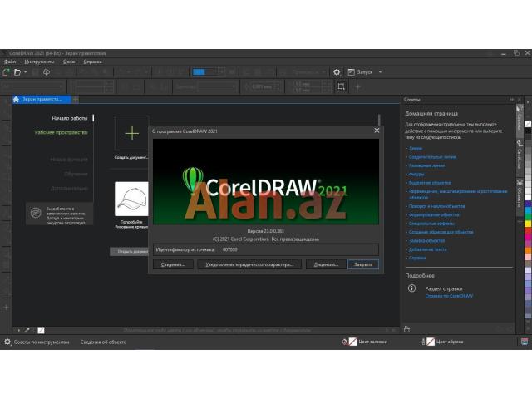Pick the red swatch in palette
The image size is (532, 399).
(529, 231)
